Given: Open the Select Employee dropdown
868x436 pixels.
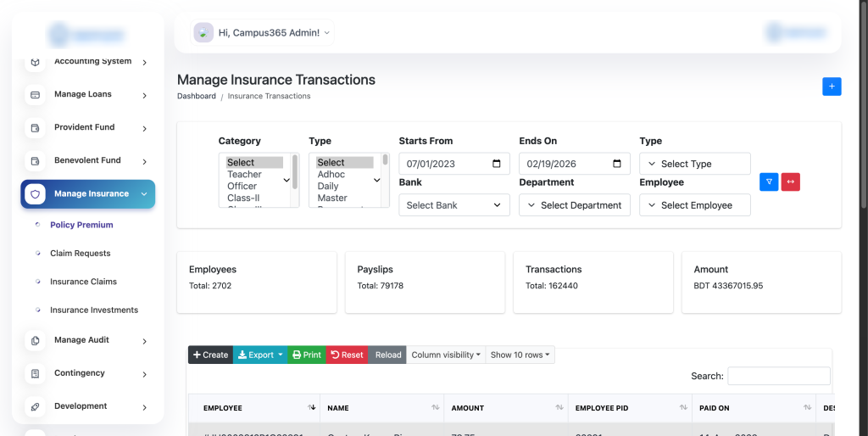Looking at the screenshot, I should click(694, 205).
